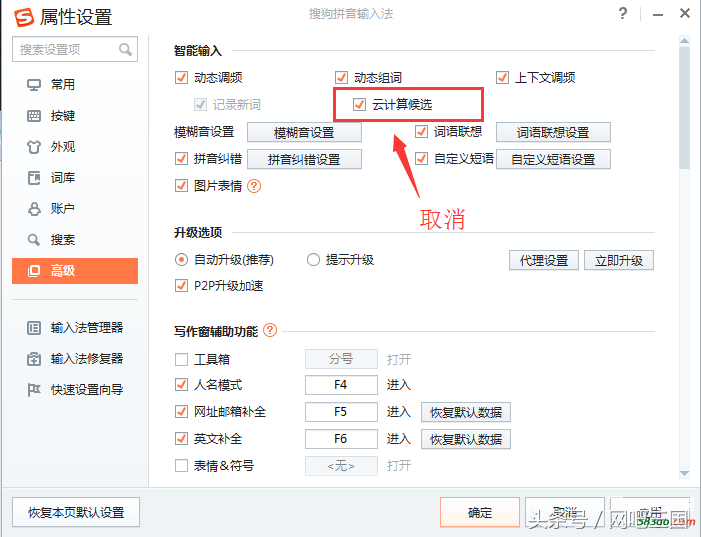Click the vertical scrollbar thumb
Screen dimensions: 701x537
click(x=684, y=107)
